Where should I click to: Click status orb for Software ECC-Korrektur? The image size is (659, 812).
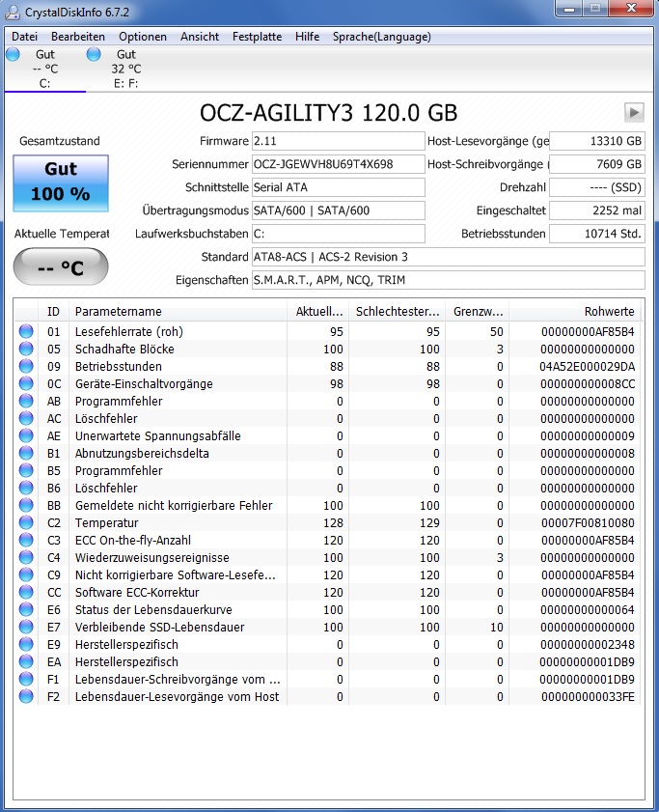[x=26, y=592]
